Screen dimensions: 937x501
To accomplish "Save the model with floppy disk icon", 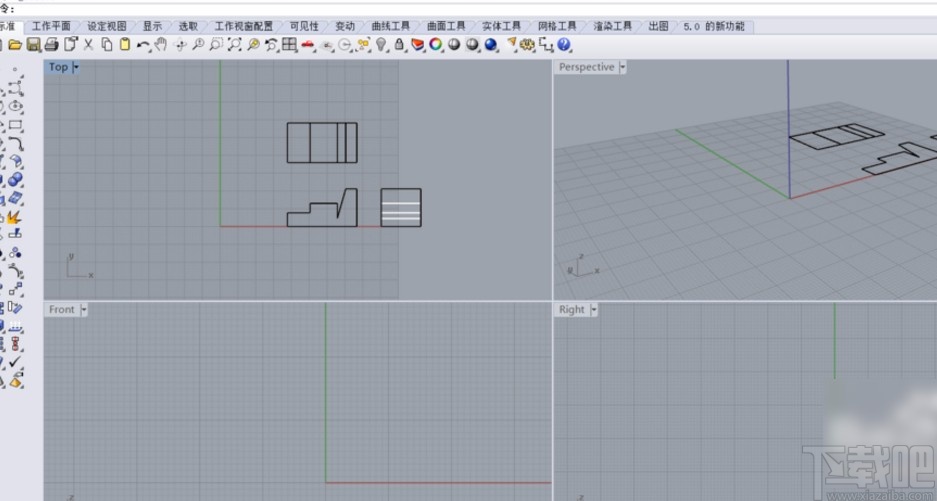I will [33, 45].
